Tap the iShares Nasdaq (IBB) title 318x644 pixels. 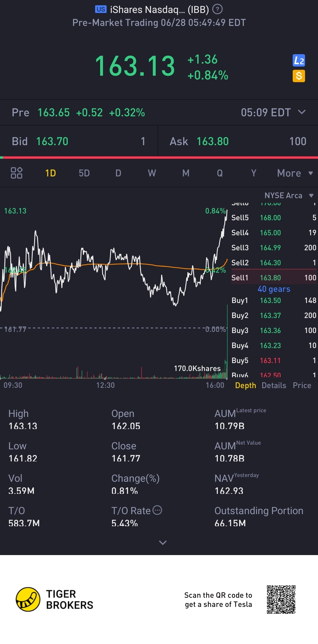(x=159, y=10)
